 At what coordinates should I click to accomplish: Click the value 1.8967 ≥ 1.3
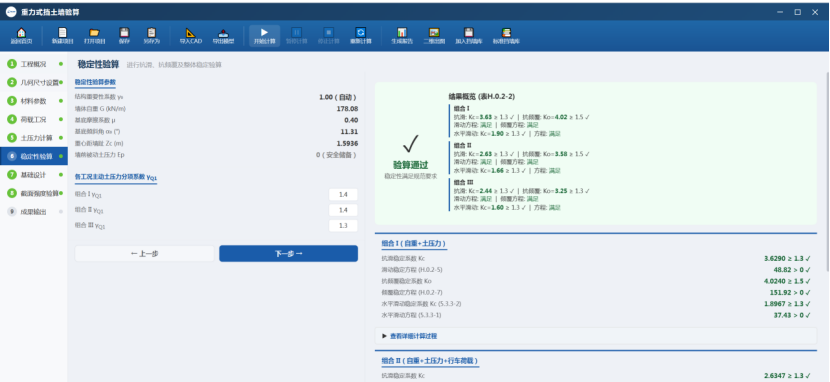[x=787, y=304]
